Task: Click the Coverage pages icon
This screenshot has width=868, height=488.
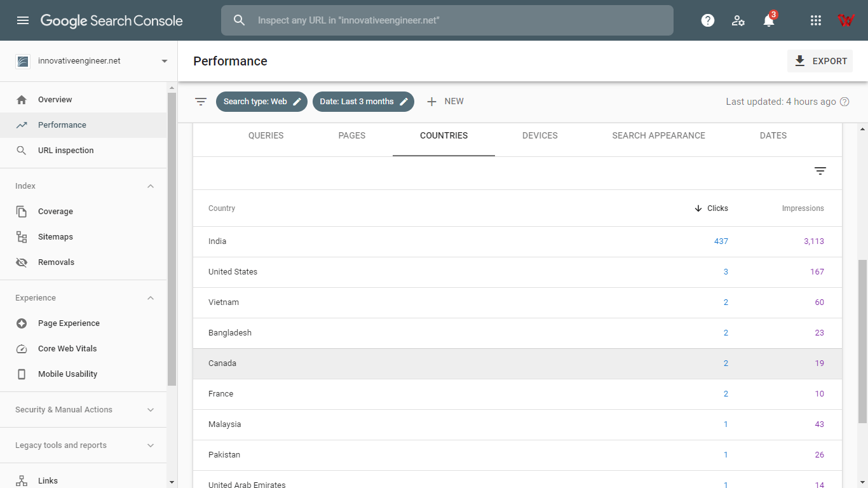Action: [x=22, y=212]
